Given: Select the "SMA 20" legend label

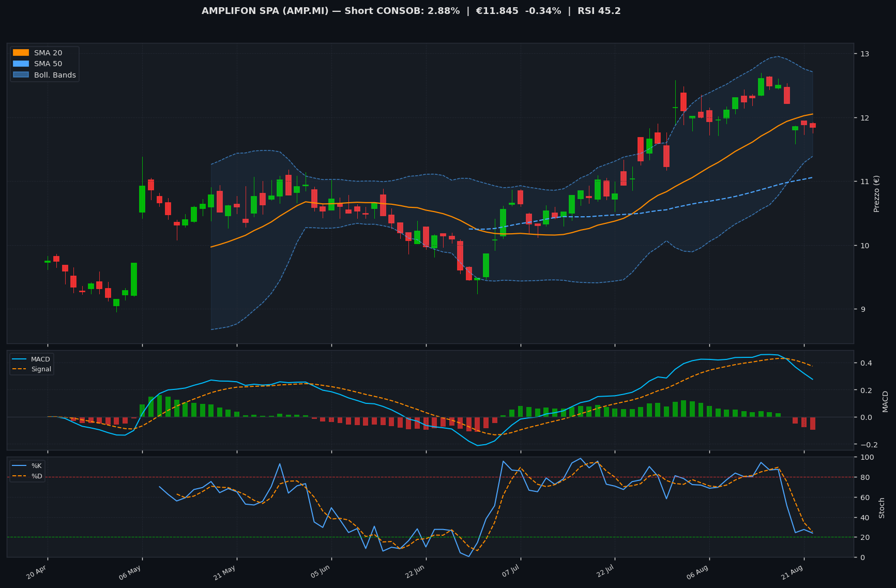Looking at the screenshot, I should [48, 53].
